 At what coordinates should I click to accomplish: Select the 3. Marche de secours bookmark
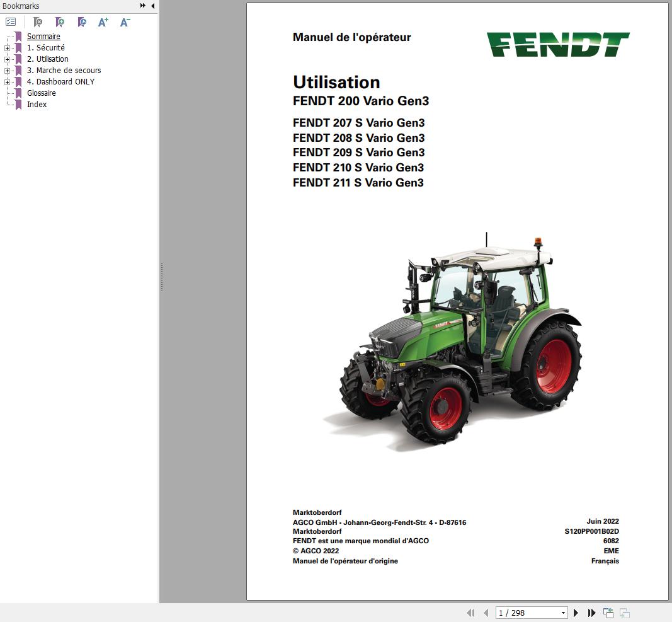(64, 71)
